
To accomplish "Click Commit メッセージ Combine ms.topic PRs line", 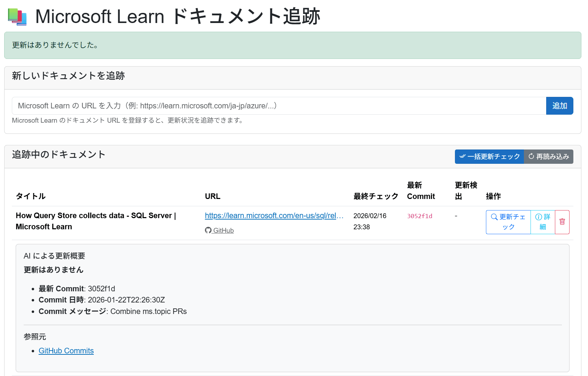I will 113,312.
